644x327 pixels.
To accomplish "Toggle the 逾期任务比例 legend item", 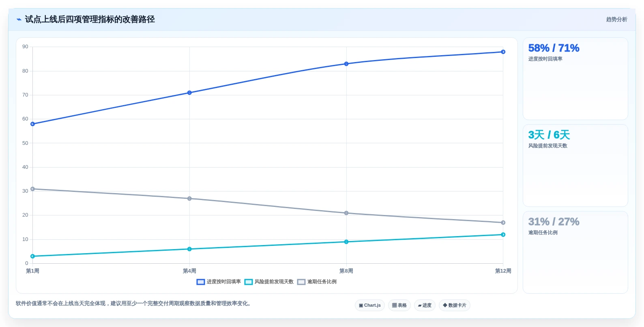I will [x=317, y=282].
